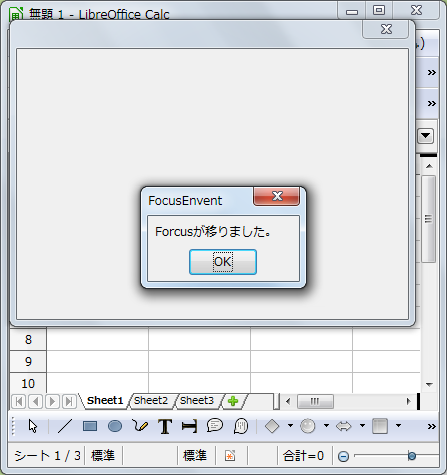Choose the Line drawing tool
Image resolution: width=447 pixels, height=475 pixels.
(x=65, y=426)
